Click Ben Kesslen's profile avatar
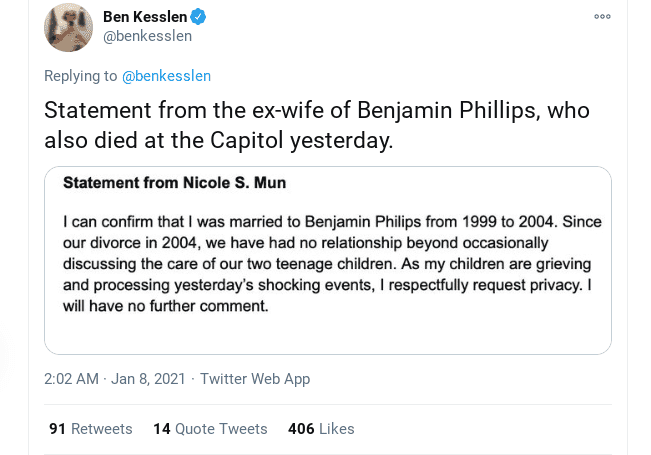 coord(69,27)
